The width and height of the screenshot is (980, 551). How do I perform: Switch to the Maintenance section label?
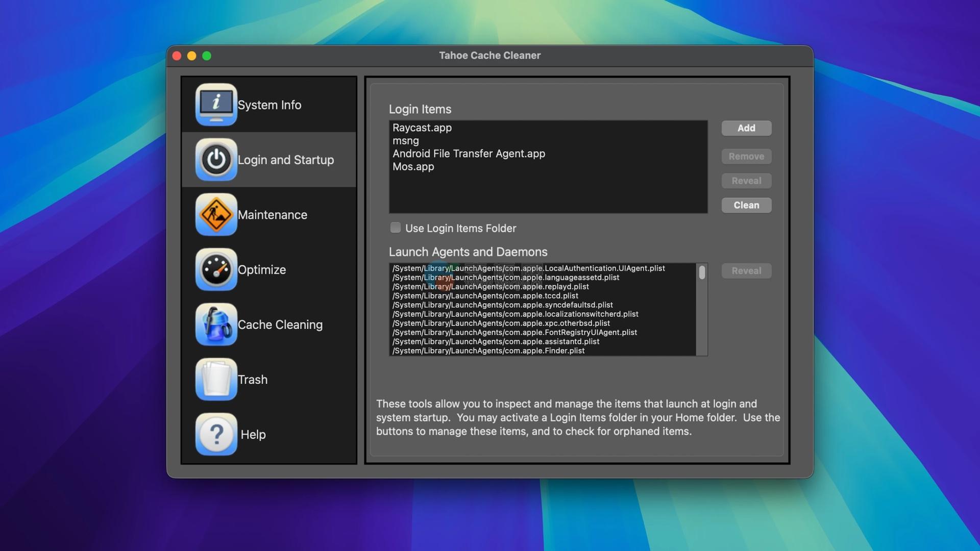[272, 215]
